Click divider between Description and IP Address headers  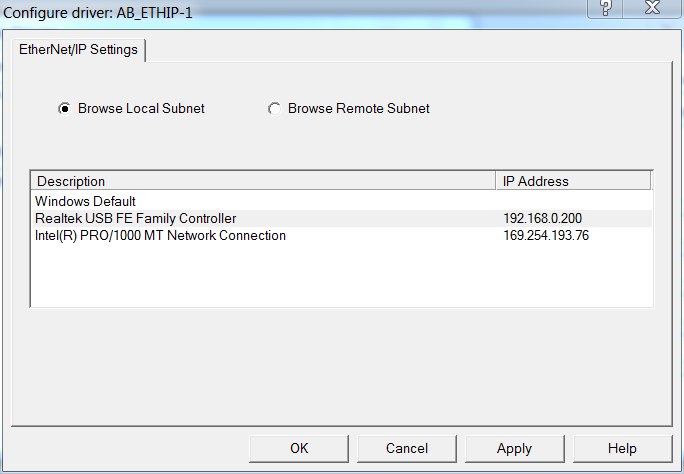point(497,181)
